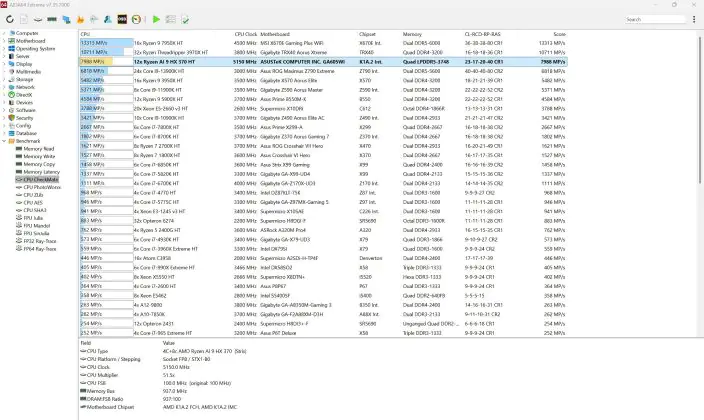The width and height of the screenshot is (704, 420).
Task: Click the CPU Multiplier field row
Action: [x=128, y=375]
